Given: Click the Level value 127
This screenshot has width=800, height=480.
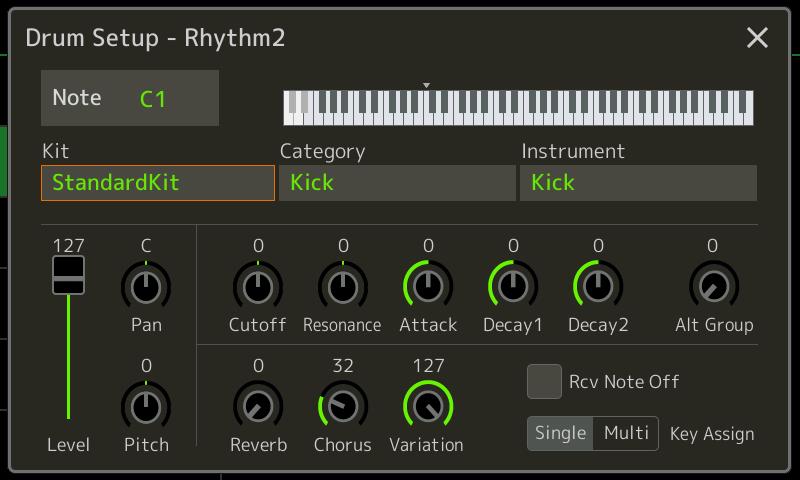Looking at the screenshot, I should tap(68, 245).
